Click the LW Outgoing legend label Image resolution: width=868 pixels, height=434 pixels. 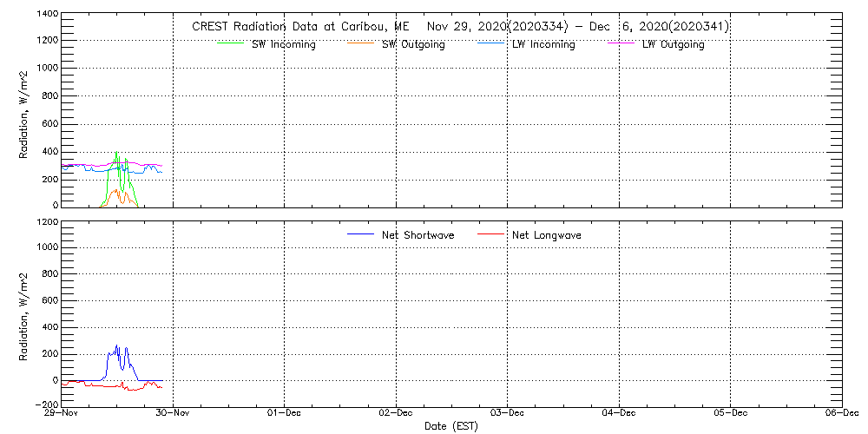pyautogui.click(x=673, y=44)
